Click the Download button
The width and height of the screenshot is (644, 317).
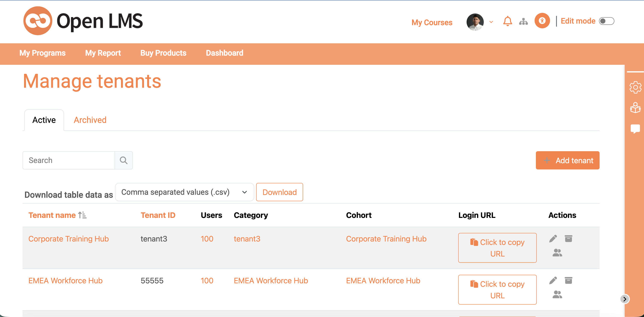280,192
